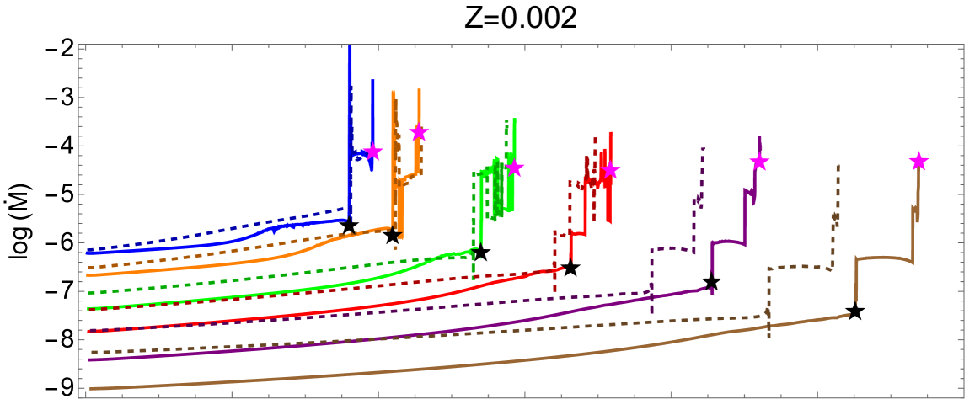Pick the magenta star on the purple curve
Screen dimensions: 980x399
[x=759, y=161]
